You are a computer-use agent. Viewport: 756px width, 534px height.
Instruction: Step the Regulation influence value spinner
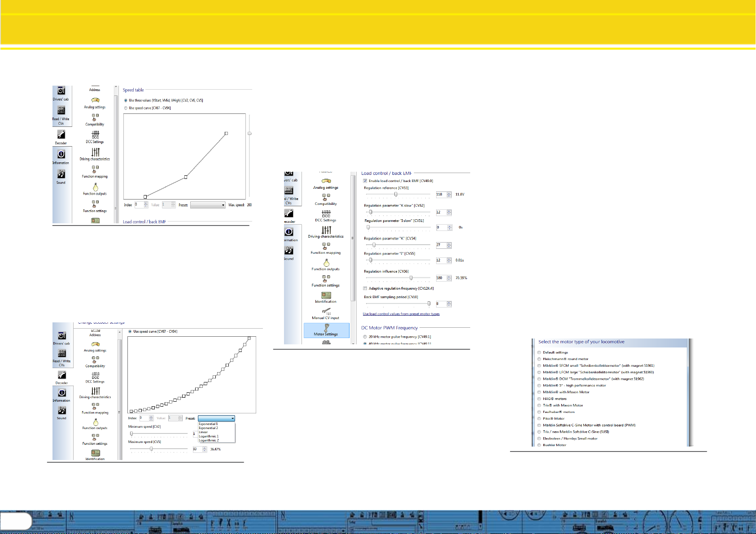click(449, 278)
